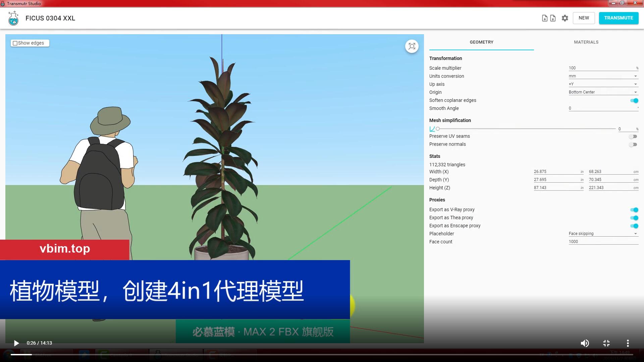This screenshot has height=362, width=644.
Task: Open the Units conversion dropdown
Action: pos(603,76)
